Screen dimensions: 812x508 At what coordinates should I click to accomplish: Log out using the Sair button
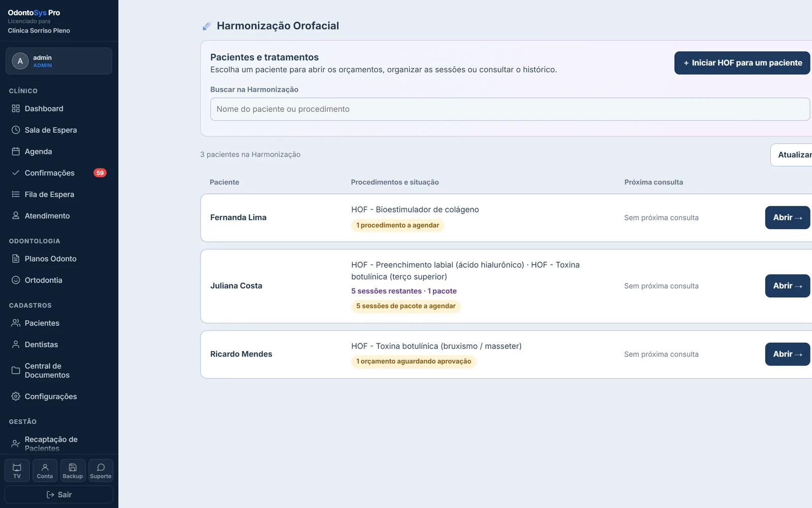[59, 495]
